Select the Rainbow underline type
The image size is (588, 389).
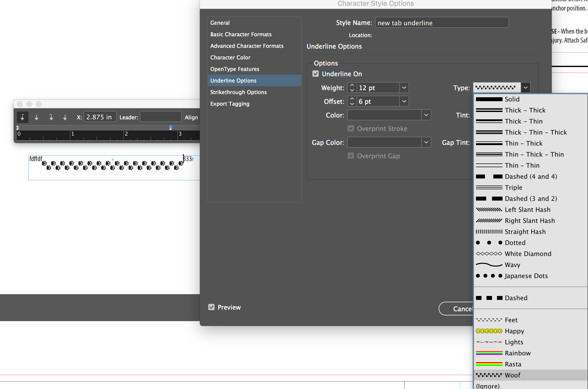tap(518, 353)
